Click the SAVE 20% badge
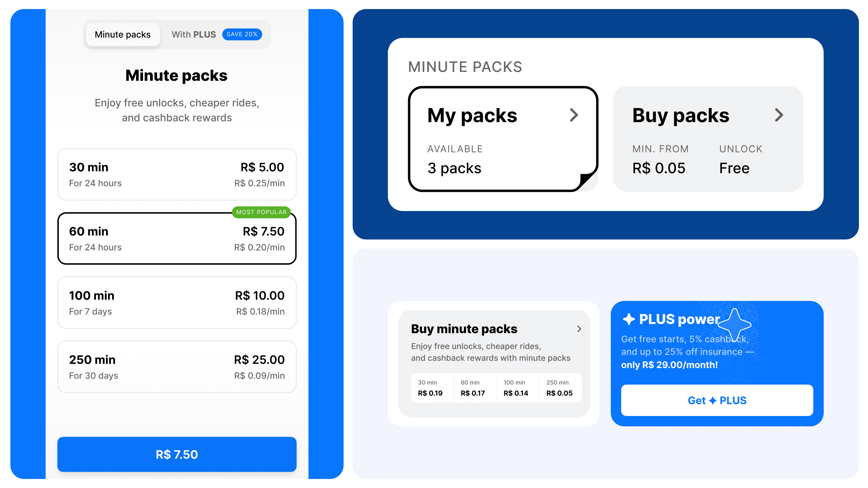Image resolution: width=868 pixels, height=488 pixels. point(242,34)
